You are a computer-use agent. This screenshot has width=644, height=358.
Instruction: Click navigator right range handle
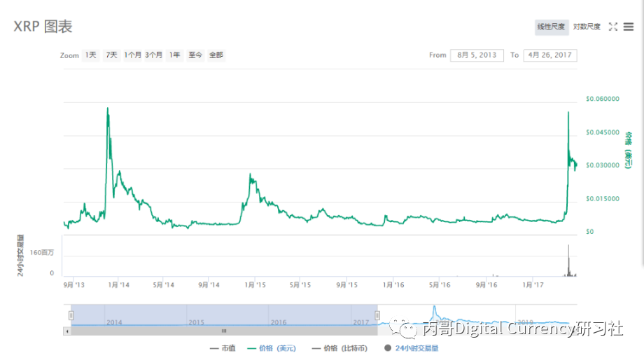pos(377,315)
